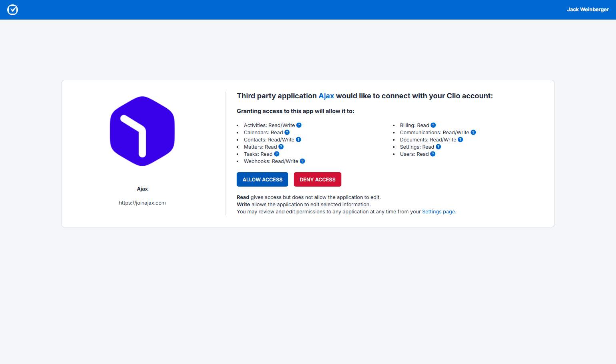Open help icon next to Contacts: Read/Write

299,139
